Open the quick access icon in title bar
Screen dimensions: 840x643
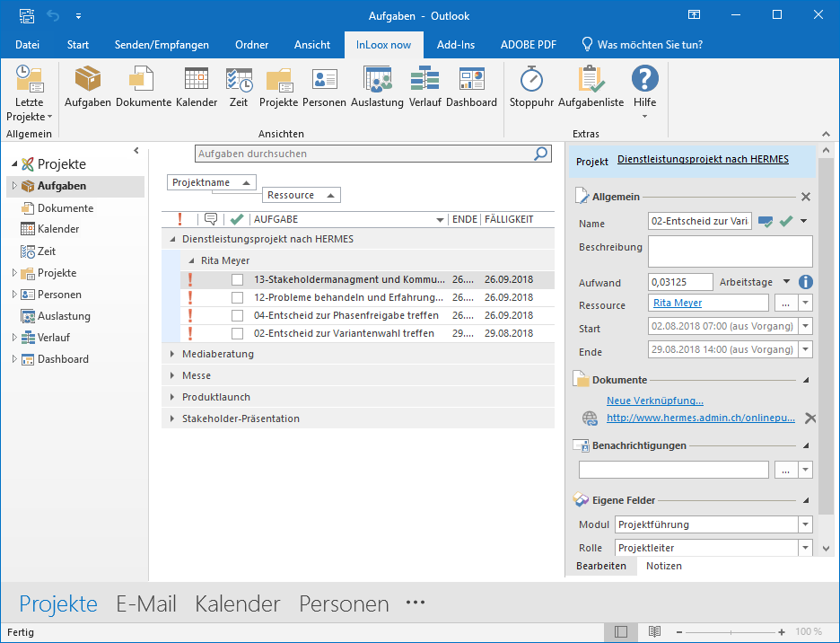[27, 15]
